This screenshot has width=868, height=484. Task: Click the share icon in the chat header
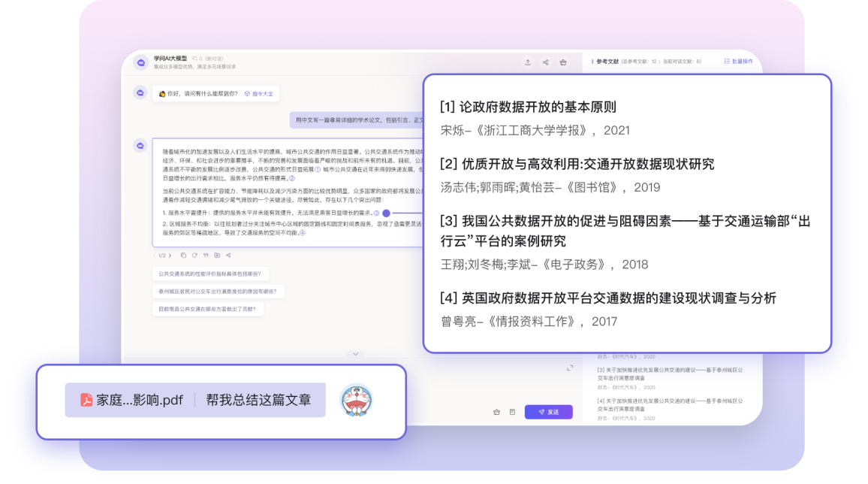click(x=546, y=62)
